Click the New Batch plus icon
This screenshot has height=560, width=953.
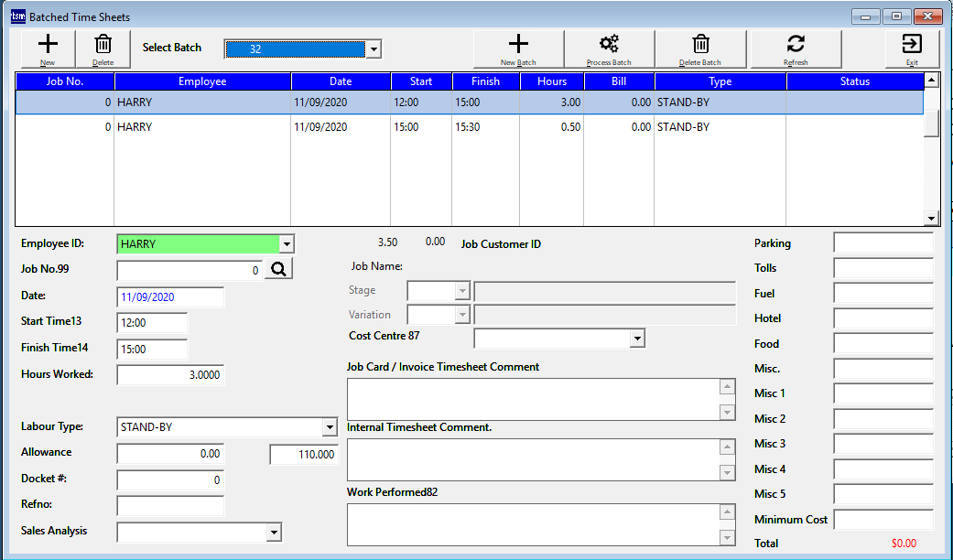point(518,46)
